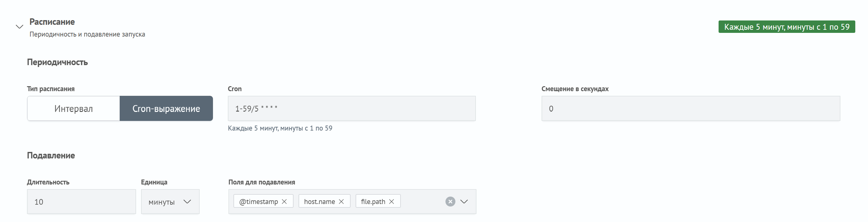Click the host.name tag label
This screenshot has height=222, width=868.
[319, 202]
